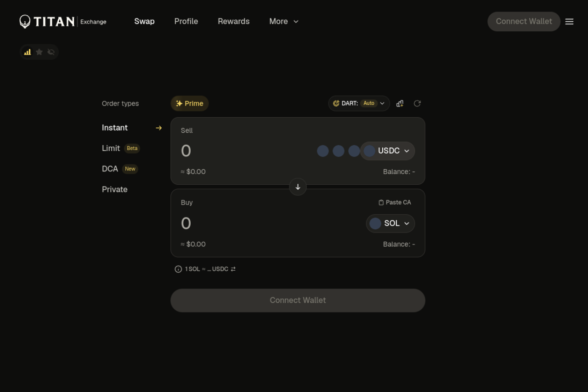Select the Private order type
Viewport: 588px width, 392px height.
tap(115, 189)
